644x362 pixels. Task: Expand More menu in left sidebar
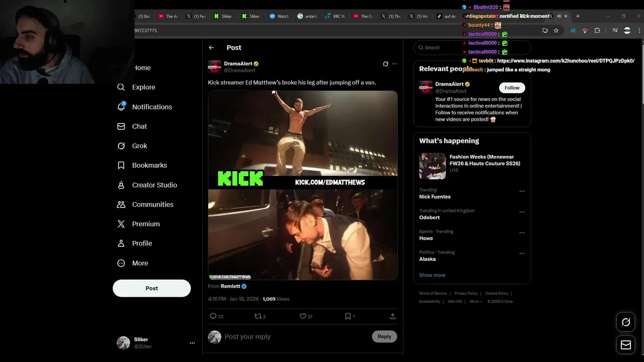(x=133, y=263)
